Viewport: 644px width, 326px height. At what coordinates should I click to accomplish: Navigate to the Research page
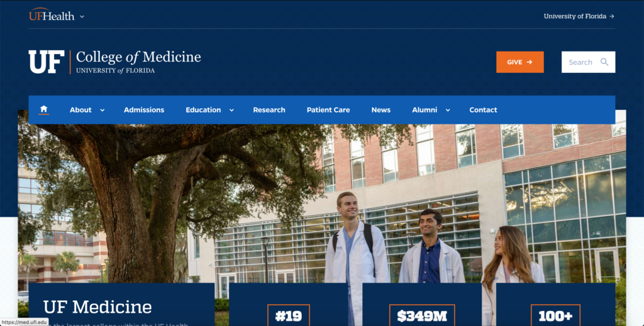click(x=269, y=110)
